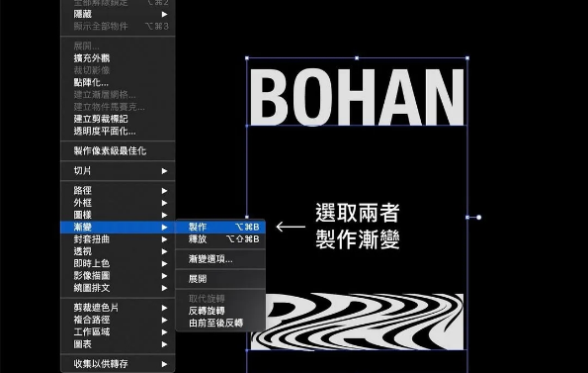Choose 擴充外觀 from the menu
588x373 pixels.
coord(118,58)
